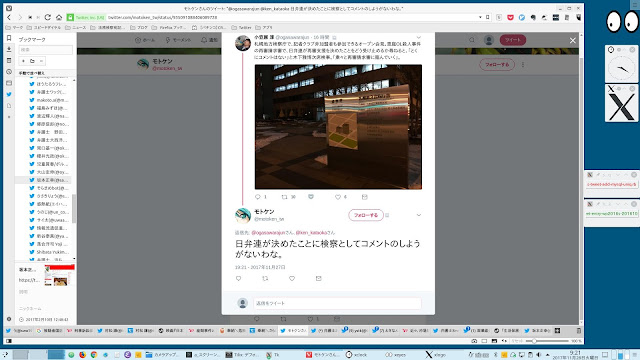Open @ken_kataoka mention link
This screenshot has height=360, width=640.
pos(311,233)
